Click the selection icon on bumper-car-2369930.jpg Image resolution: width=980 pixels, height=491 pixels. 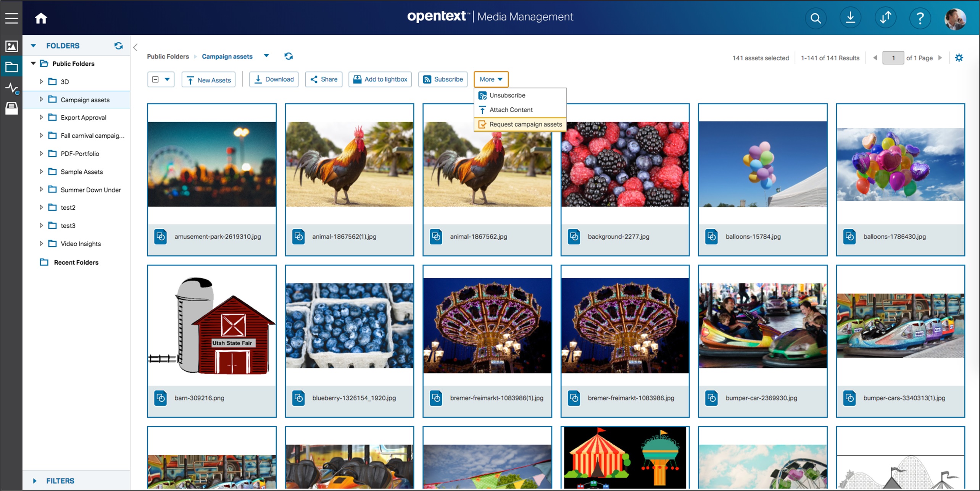712,398
